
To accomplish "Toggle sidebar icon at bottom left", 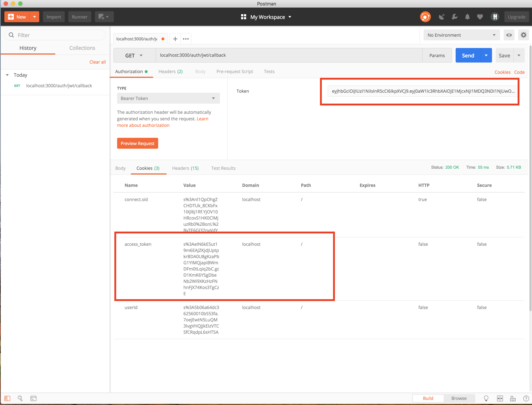I will click(7, 398).
